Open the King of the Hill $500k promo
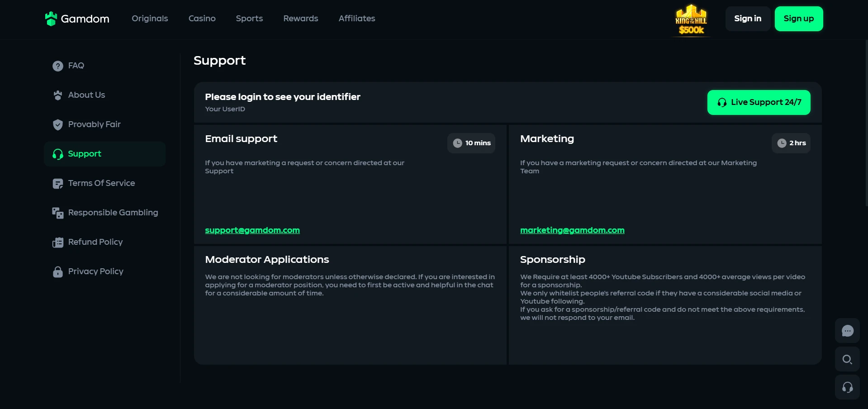Screen dimensions: 868x409 [x=691, y=19]
